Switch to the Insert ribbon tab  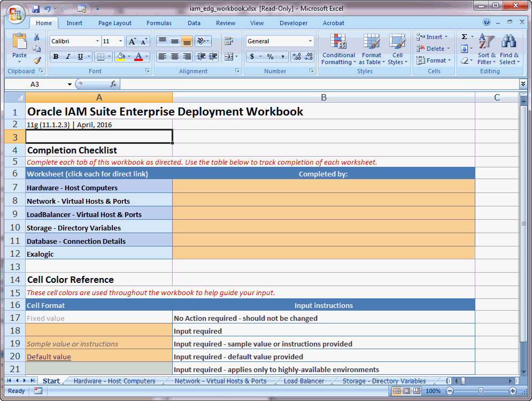click(x=74, y=23)
